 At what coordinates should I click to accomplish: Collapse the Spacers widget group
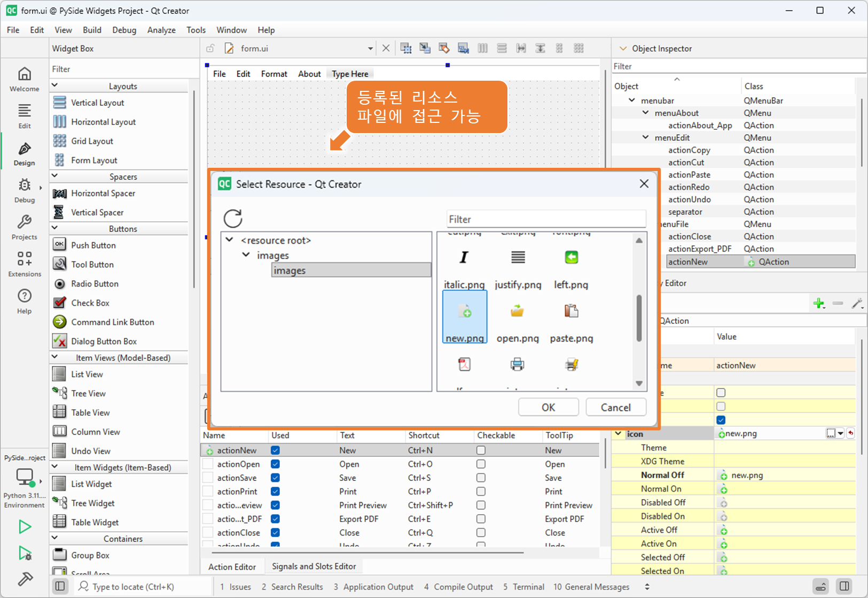point(55,176)
